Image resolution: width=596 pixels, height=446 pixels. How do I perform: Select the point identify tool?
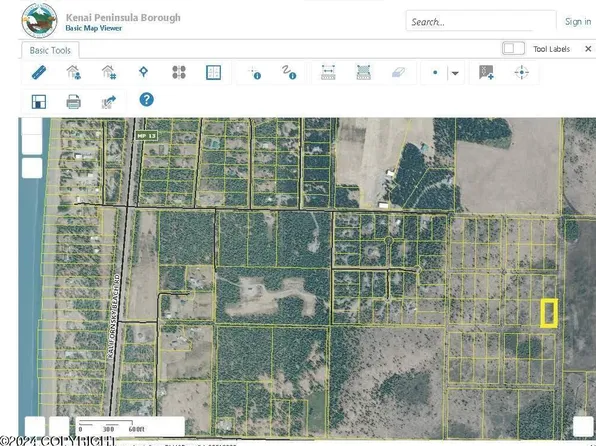coord(255,73)
